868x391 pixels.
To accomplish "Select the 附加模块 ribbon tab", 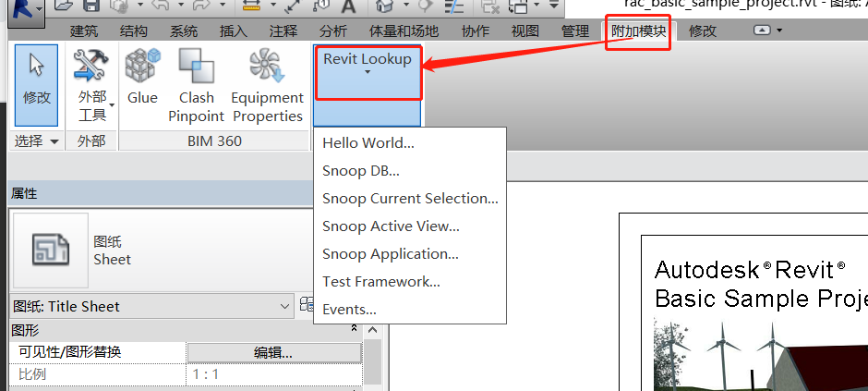I will (x=638, y=31).
